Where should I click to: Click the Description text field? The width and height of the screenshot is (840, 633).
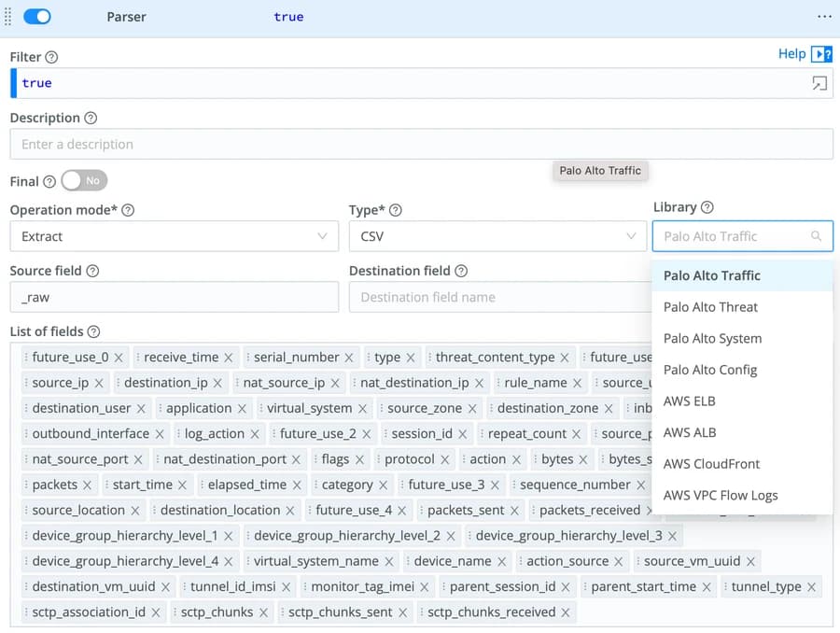[421, 145]
